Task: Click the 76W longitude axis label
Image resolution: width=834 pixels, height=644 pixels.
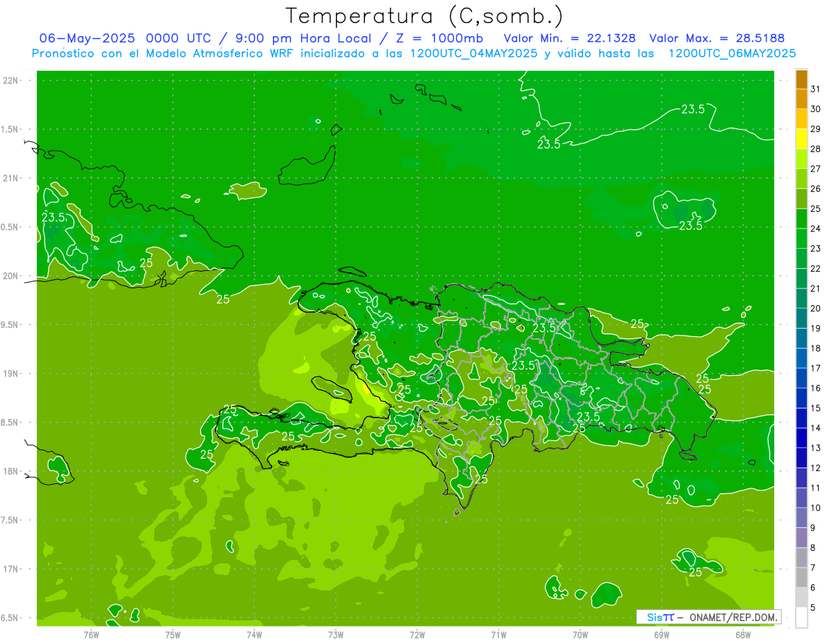Action: pos(91,634)
